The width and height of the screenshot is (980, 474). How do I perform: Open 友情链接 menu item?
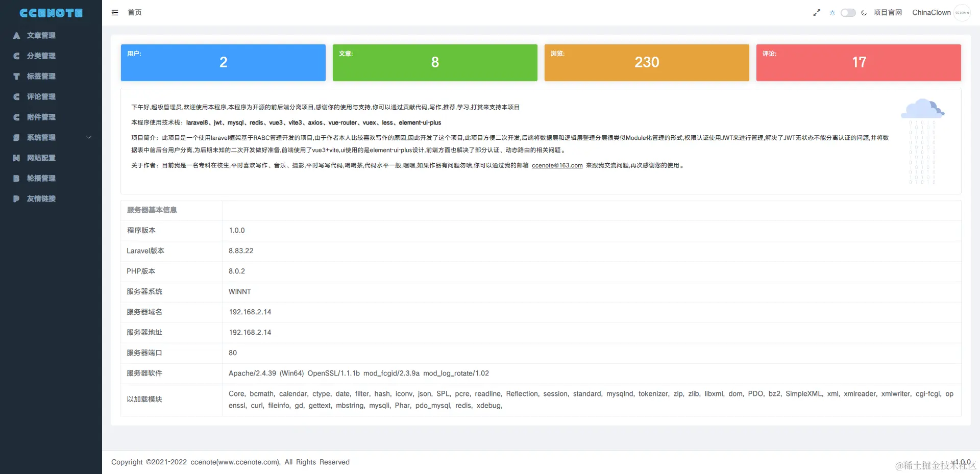click(x=51, y=198)
